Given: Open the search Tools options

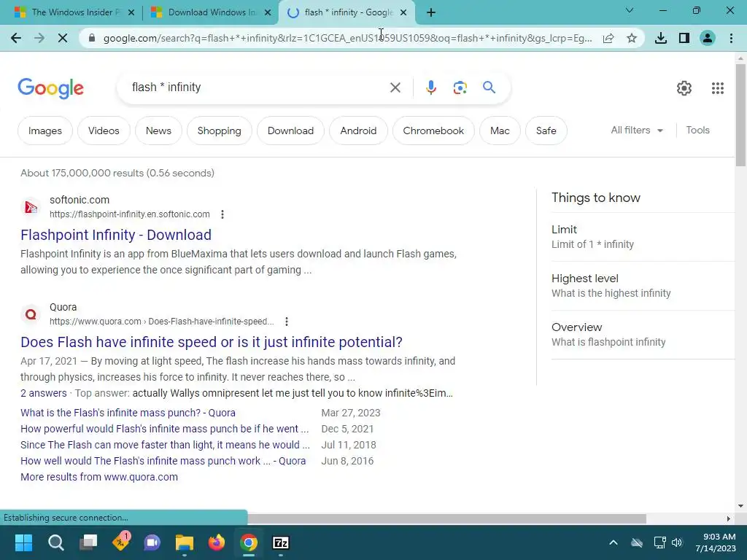Looking at the screenshot, I should coord(697,130).
